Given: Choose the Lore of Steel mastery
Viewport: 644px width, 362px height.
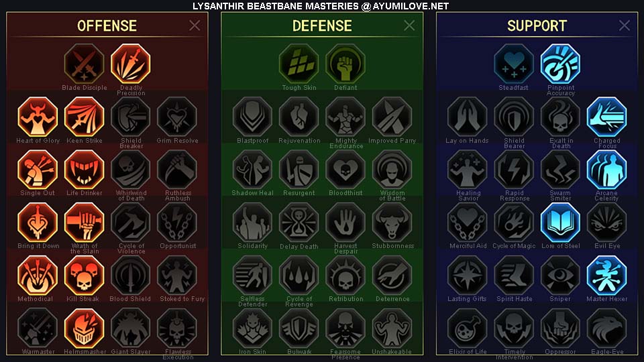Looking at the screenshot, I should tap(560, 223).
